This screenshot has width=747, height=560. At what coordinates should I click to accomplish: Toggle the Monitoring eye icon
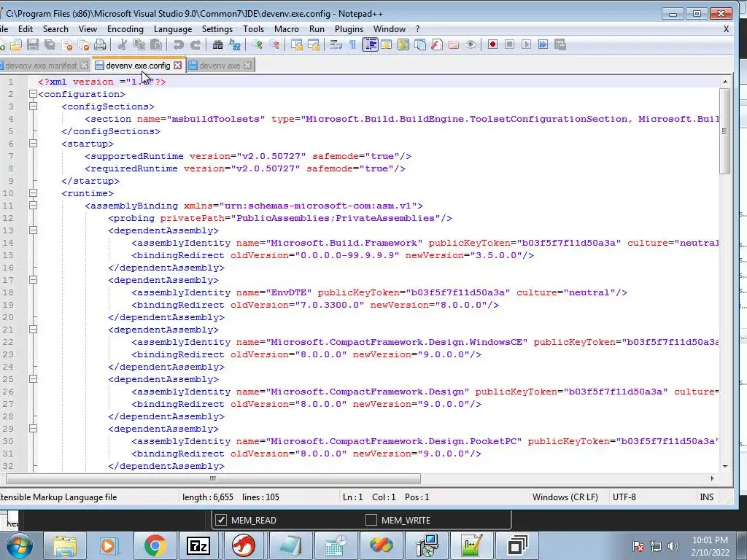point(471,44)
